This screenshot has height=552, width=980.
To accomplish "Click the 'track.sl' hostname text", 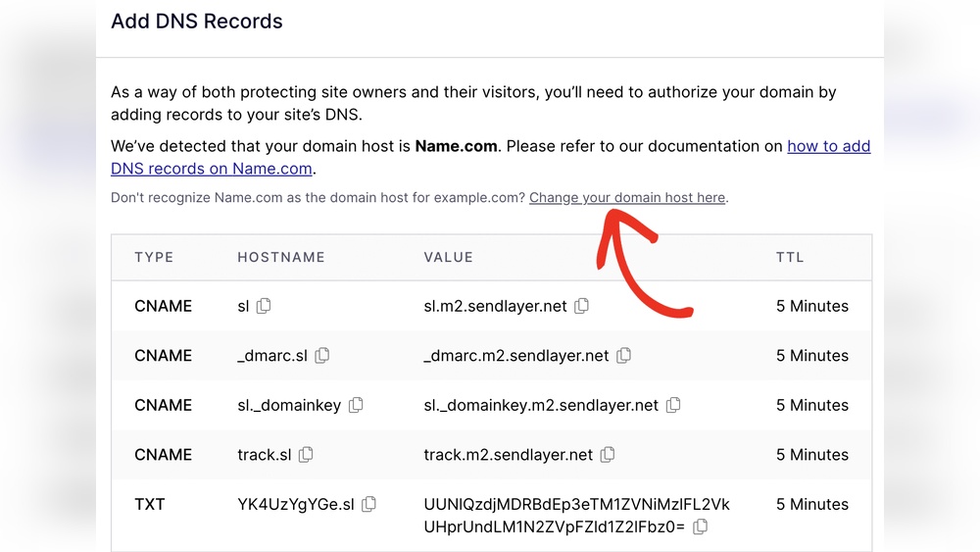I will [x=265, y=455].
